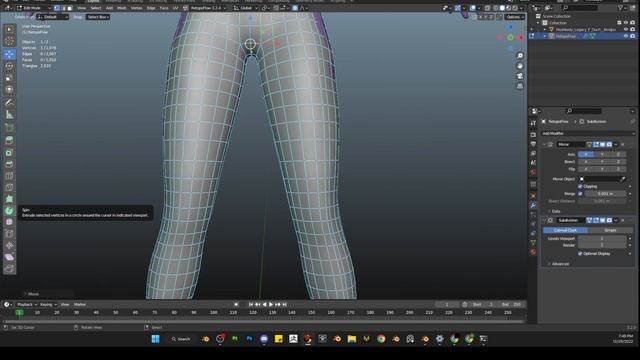
Task: Open the Vertex menu
Action: (136, 8)
